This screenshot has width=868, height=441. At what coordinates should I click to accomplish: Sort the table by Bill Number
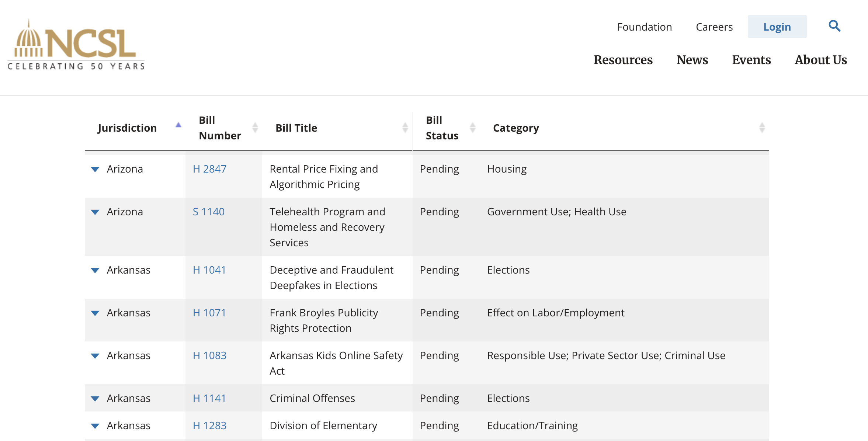(x=255, y=128)
